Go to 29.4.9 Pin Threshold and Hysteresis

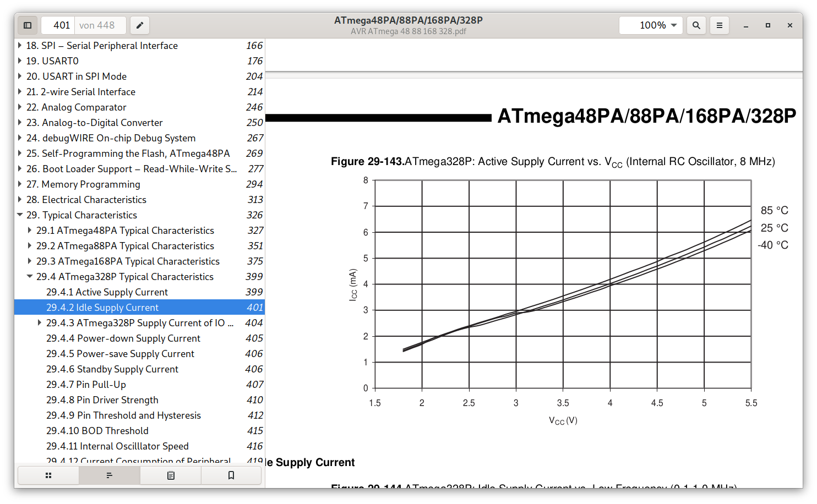click(123, 415)
